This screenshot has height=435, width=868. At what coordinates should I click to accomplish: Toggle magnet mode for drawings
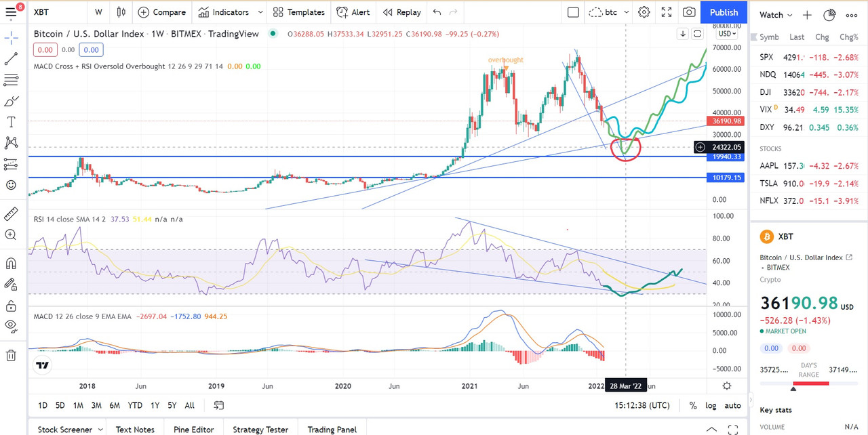(x=11, y=264)
